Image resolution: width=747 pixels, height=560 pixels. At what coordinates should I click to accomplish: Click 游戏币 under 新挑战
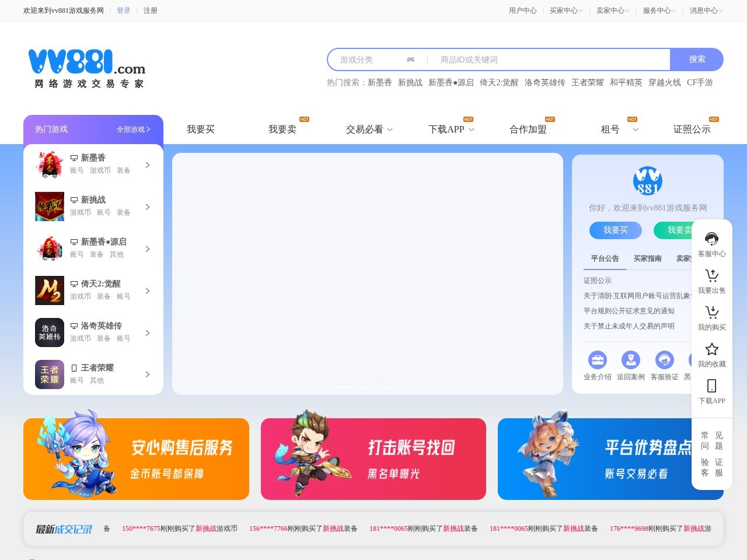click(x=81, y=212)
